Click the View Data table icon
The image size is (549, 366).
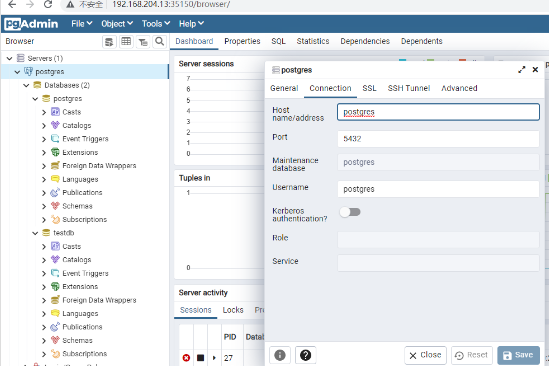click(126, 42)
